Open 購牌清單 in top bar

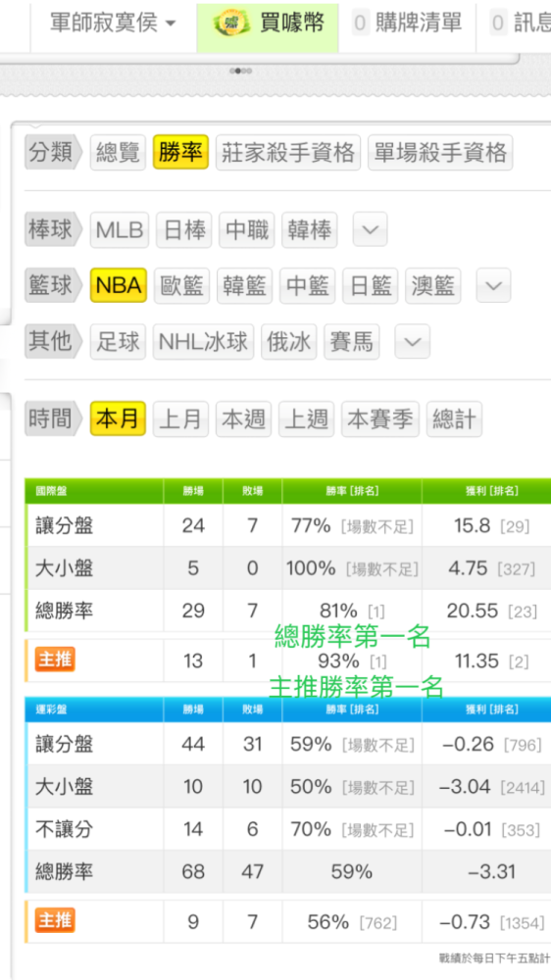(407, 24)
